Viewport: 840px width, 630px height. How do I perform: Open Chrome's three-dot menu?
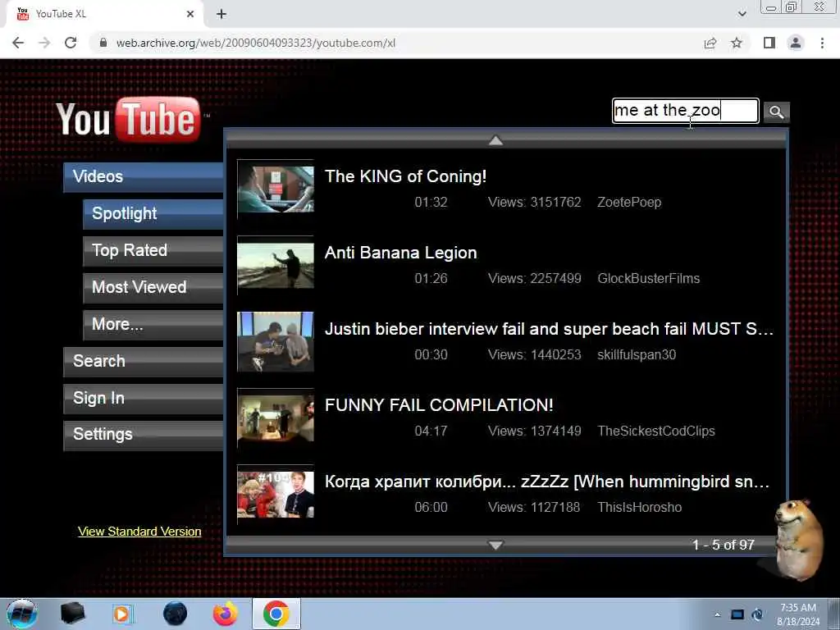tap(822, 43)
